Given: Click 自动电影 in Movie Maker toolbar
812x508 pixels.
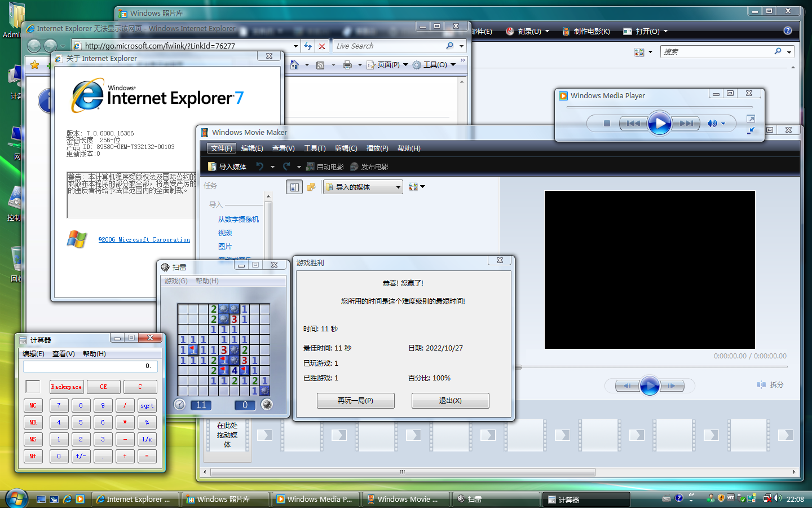Looking at the screenshot, I should coord(325,167).
